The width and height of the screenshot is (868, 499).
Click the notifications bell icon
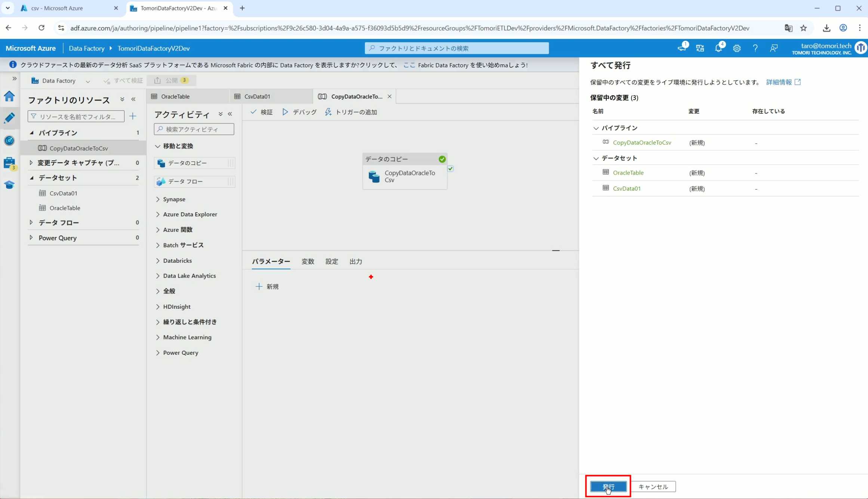718,48
